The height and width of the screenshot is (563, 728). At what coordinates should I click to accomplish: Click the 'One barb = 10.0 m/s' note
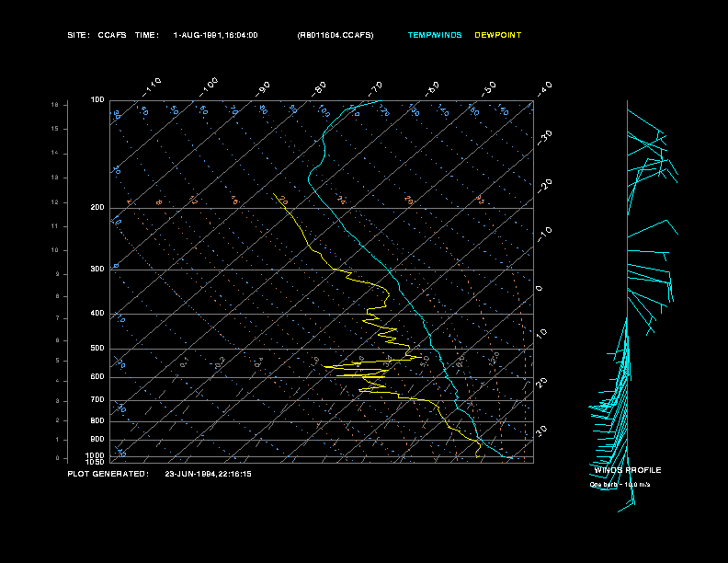pos(620,485)
